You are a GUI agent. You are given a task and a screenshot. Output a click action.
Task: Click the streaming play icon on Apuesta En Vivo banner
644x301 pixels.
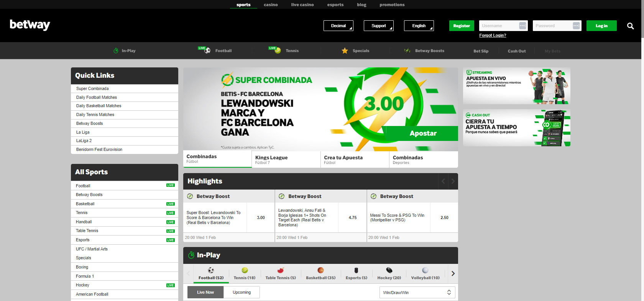tap(469, 72)
